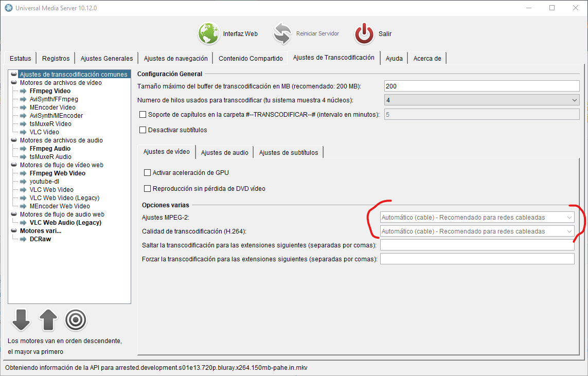Click arrow icon beside tsMuxeR Video
The width and height of the screenshot is (588, 376).
(x=23, y=124)
